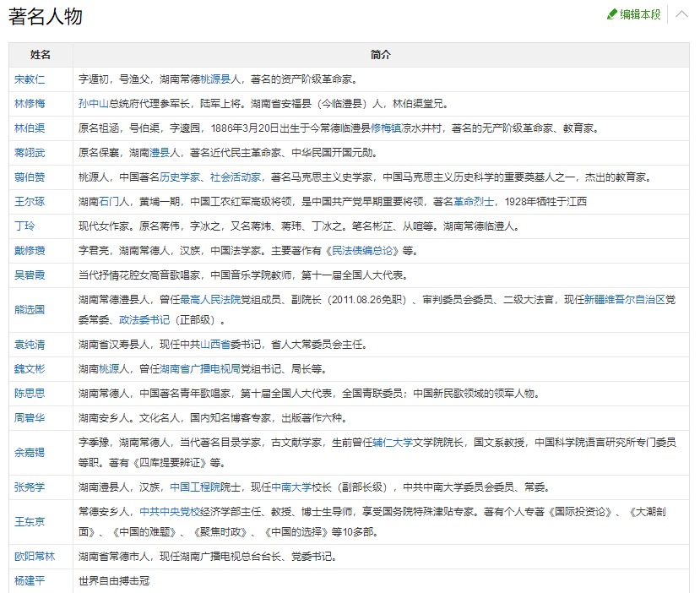
Task: Open the 陈思思 name link
Action: pos(30,394)
